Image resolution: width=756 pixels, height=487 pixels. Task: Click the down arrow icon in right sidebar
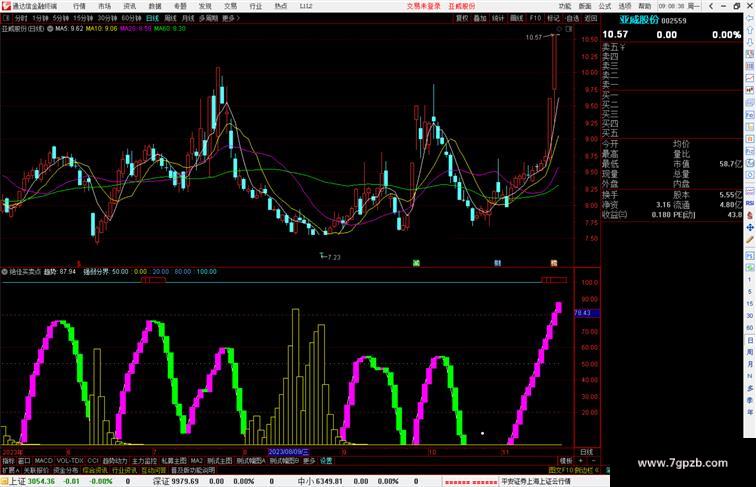coord(750,43)
